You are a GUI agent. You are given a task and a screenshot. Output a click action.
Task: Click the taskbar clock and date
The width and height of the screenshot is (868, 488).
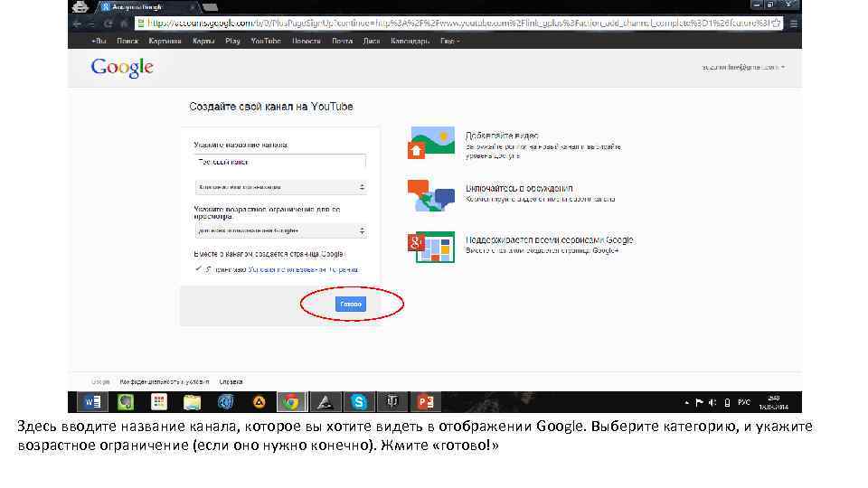774,402
